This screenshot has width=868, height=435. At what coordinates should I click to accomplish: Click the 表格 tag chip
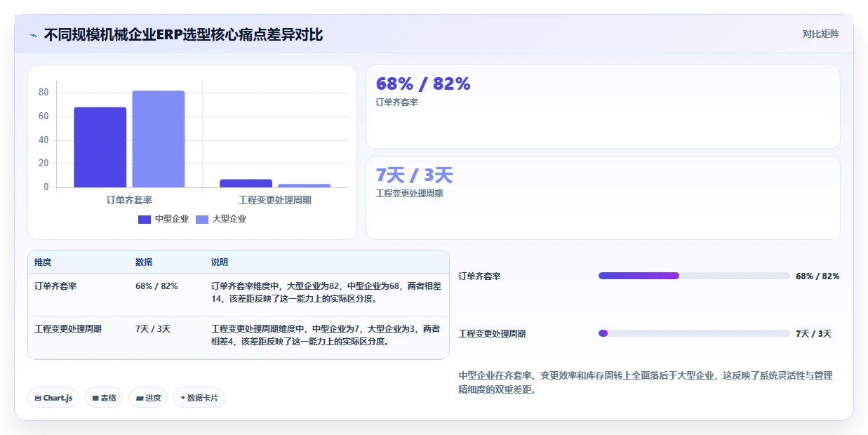click(104, 398)
